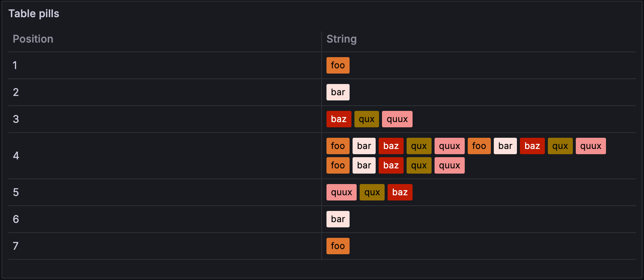Sort by the Position column header

(x=33, y=39)
